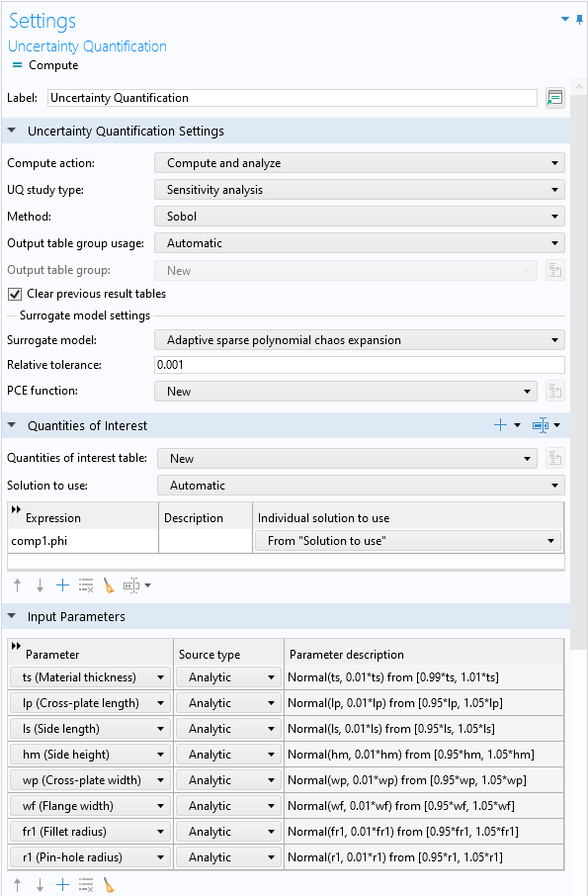Expand columns icon in quantities table header
Screen dimensions: 588x896
click(16, 509)
